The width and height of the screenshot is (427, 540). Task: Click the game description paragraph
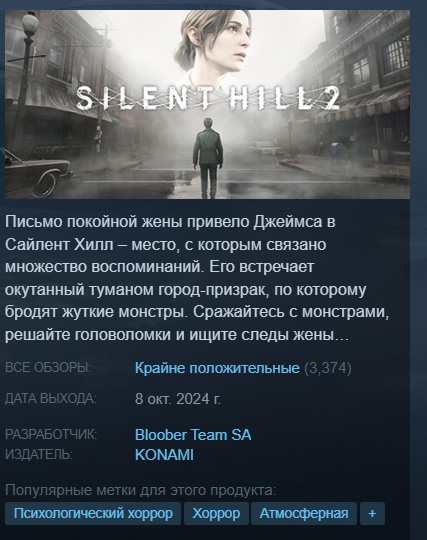(197, 278)
